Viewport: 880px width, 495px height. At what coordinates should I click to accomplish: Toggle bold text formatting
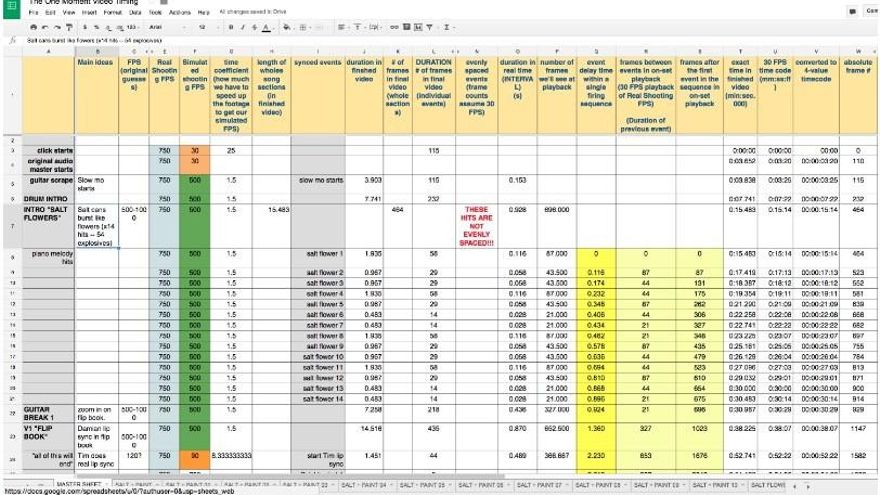coord(231,27)
